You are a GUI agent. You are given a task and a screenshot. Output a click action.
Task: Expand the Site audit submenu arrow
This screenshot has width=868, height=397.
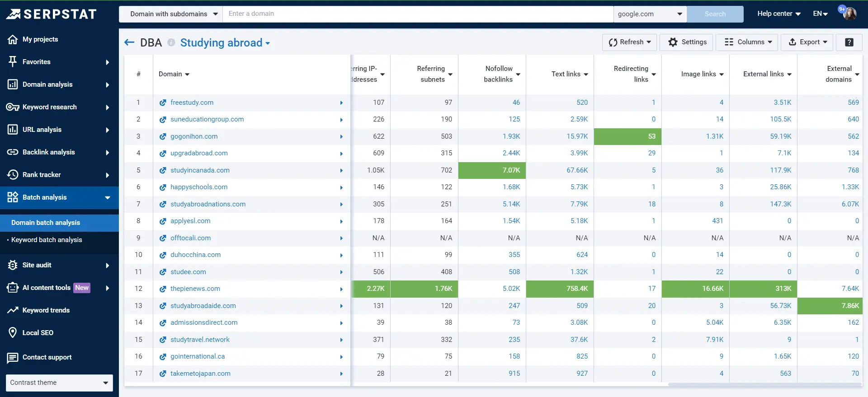(x=107, y=266)
